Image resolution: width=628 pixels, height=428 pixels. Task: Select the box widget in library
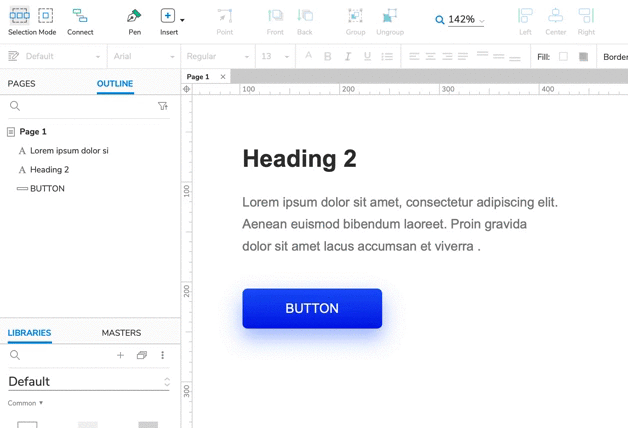[28, 424]
